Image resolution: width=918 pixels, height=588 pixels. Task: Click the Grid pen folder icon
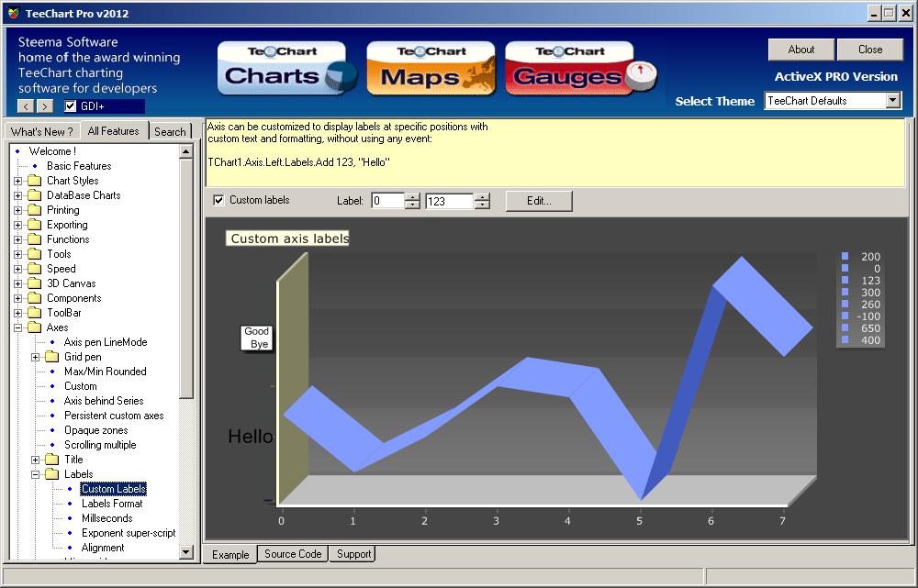(52, 356)
